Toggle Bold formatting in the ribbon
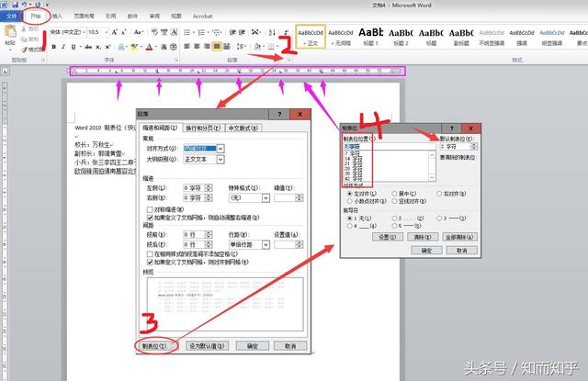 tap(53, 47)
